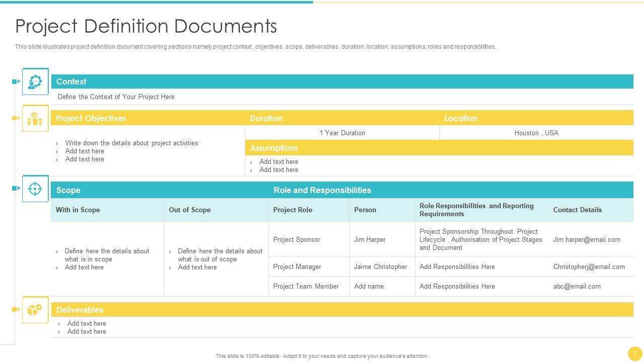Click the Jim.harper@email.com contact
The image size is (644, 362).
[x=587, y=240]
